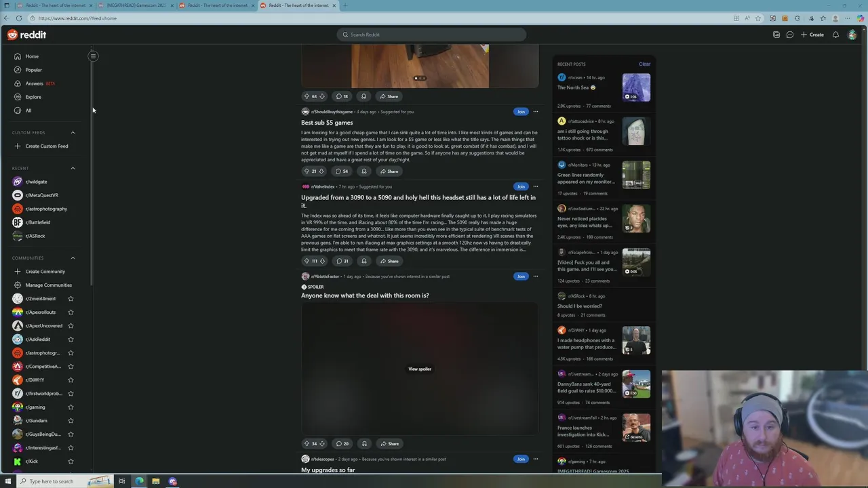Clear recent posts list

tap(644, 64)
